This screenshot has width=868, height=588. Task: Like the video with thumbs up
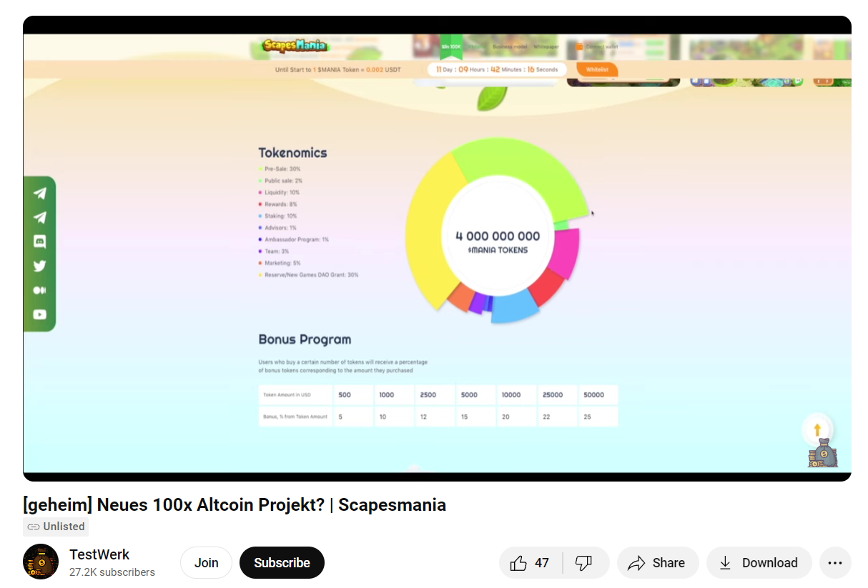tap(531, 563)
